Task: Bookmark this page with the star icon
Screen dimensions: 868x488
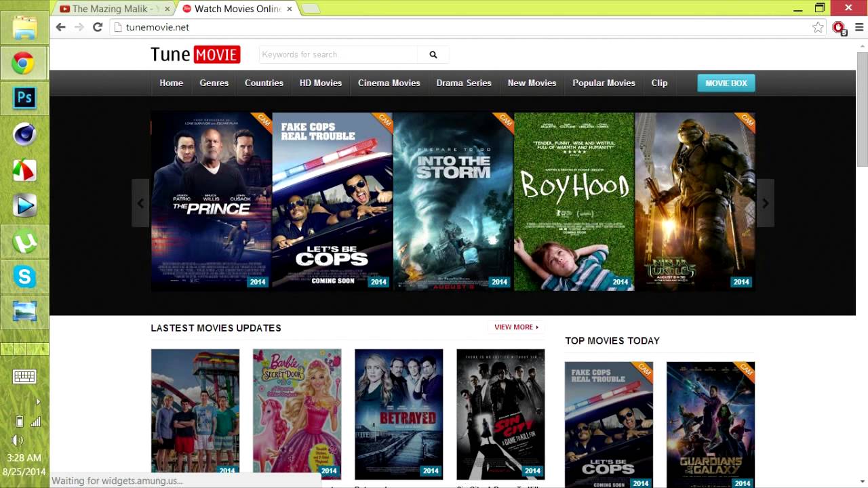Action: click(x=818, y=27)
